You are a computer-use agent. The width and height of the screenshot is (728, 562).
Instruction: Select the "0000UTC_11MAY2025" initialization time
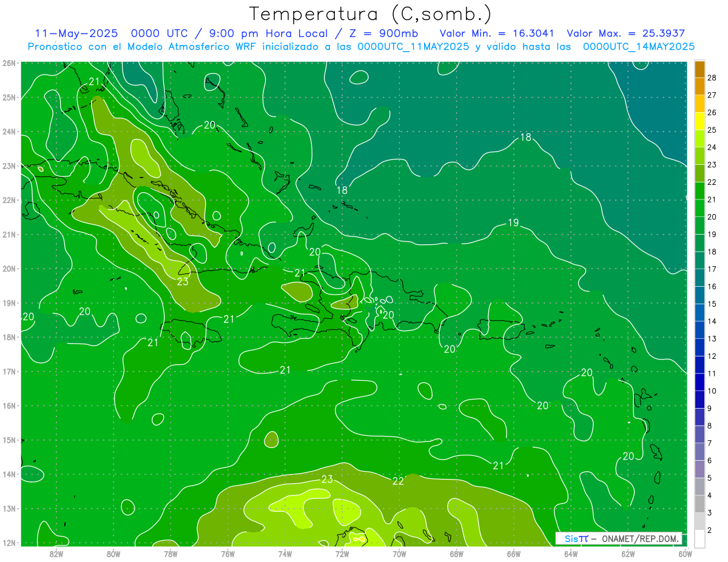point(413,47)
